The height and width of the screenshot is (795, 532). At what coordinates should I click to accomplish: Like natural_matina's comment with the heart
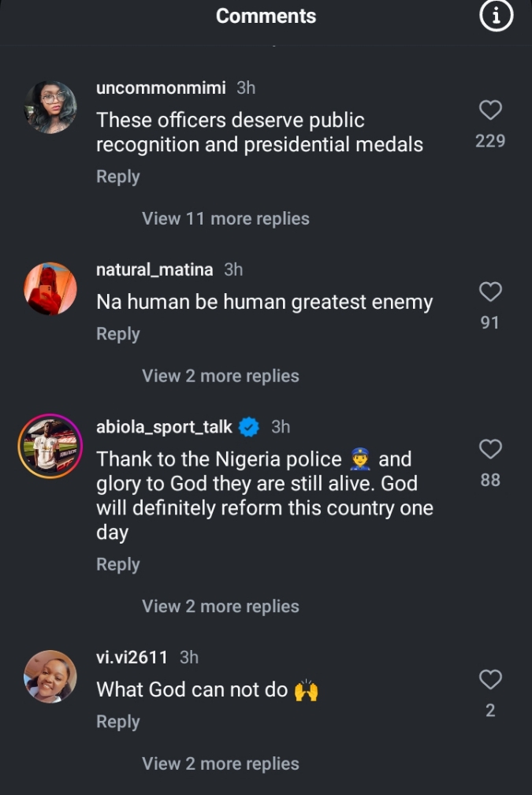(490, 292)
